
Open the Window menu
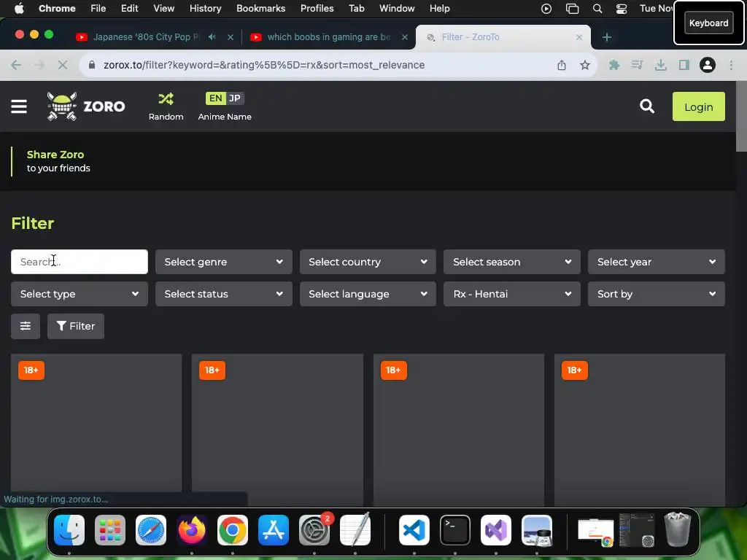(x=396, y=9)
